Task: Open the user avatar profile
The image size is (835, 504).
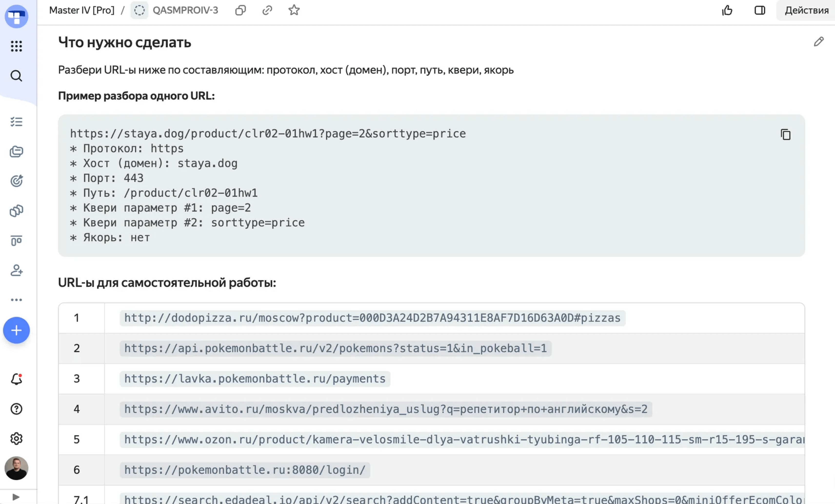Action: click(x=16, y=468)
